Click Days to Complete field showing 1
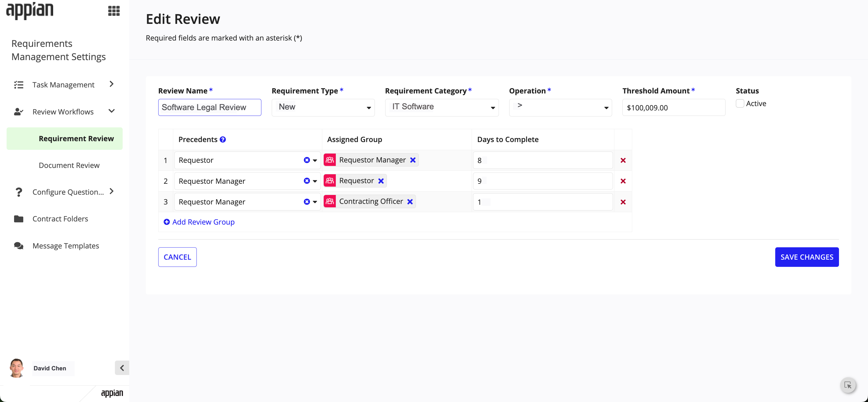 [543, 202]
